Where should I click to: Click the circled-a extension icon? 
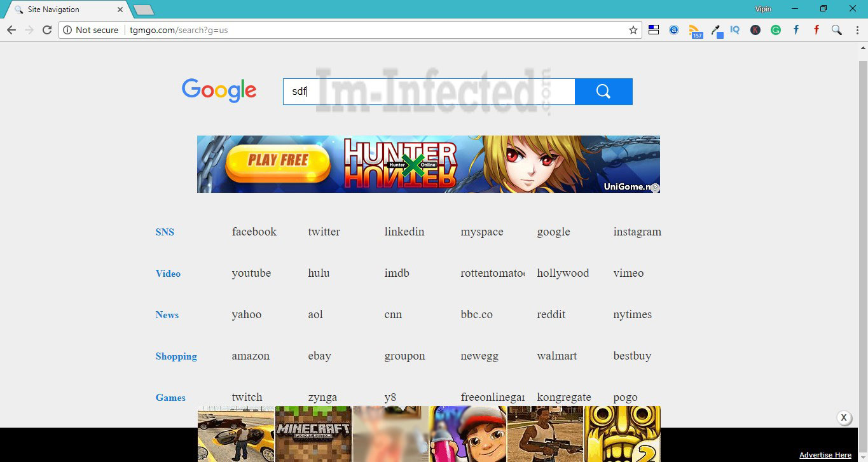673,29
